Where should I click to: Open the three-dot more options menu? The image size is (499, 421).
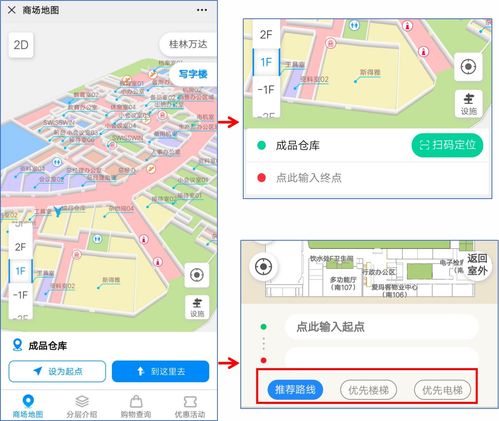click(x=202, y=10)
